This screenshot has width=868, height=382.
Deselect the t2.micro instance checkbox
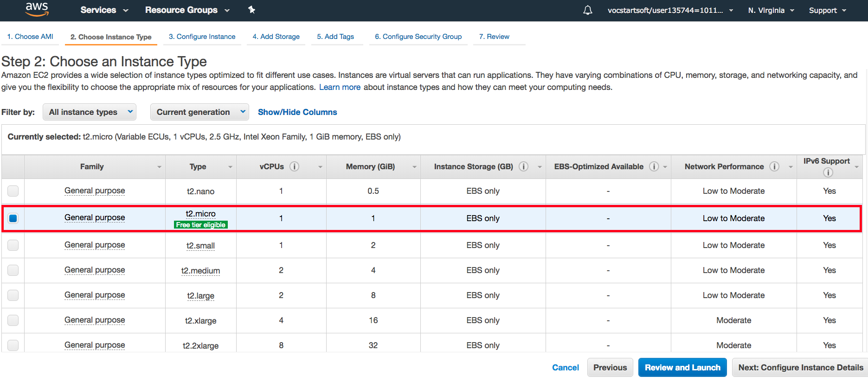coord(13,218)
